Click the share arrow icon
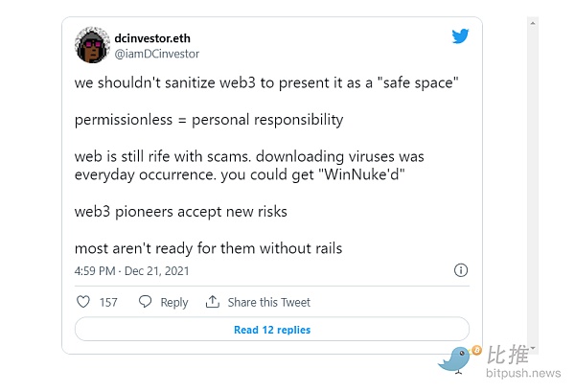 pos(213,302)
